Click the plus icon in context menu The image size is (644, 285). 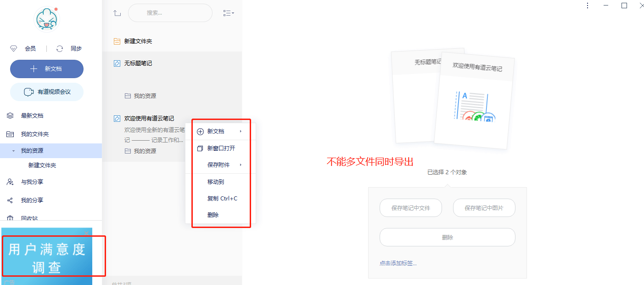point(200,131)
